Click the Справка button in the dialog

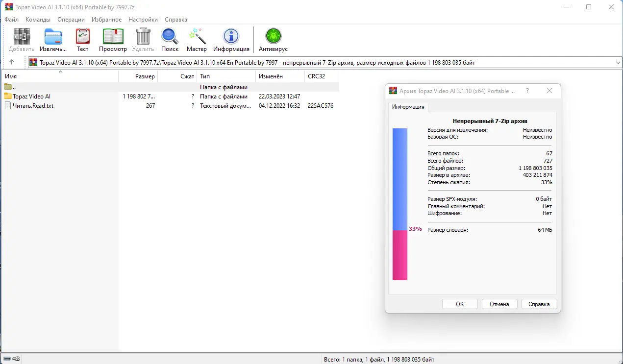(x=539, y=304)
